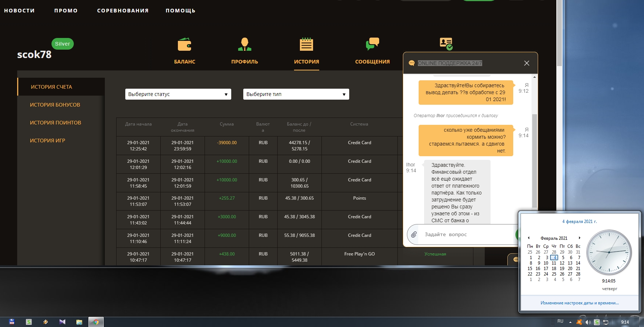The width and height of the screenshot is (644, 327).
Task: Click the volume speaker tray icon
Action: [588, 322]
